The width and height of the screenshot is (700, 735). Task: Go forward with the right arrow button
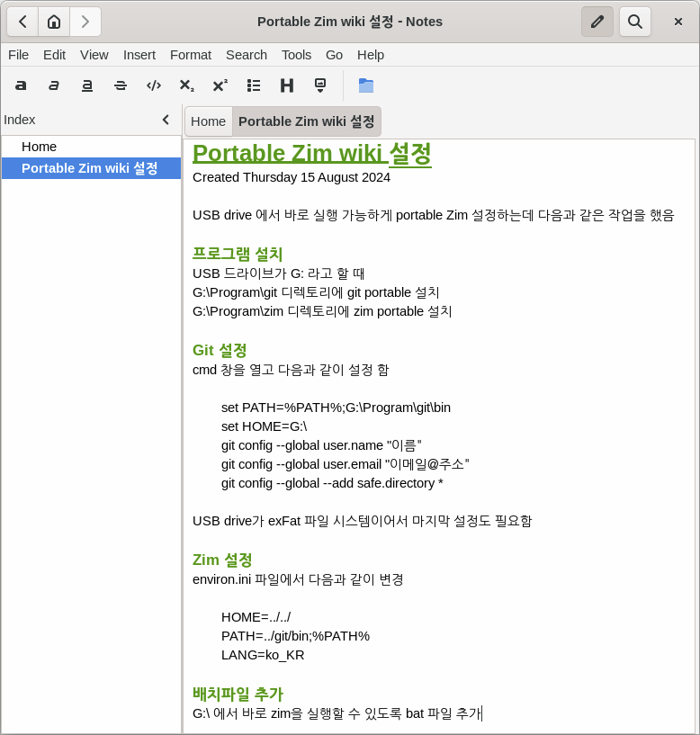coord(85,22)
